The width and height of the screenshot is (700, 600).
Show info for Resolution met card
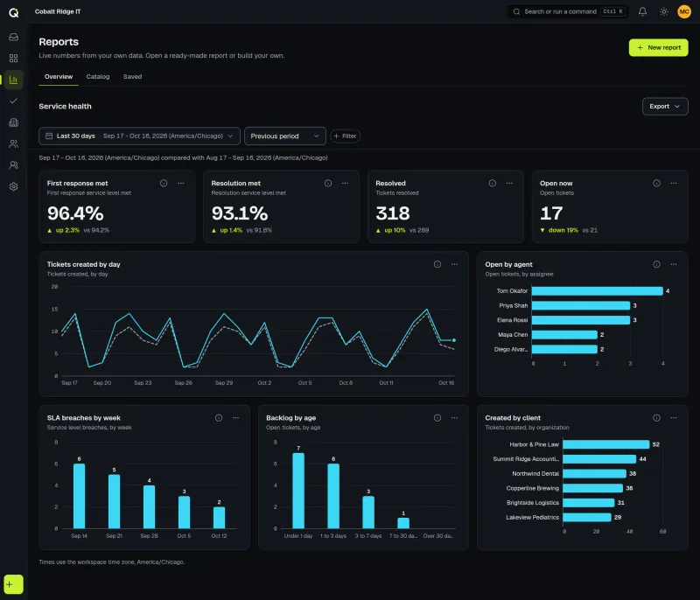click(x=328, y=184)
